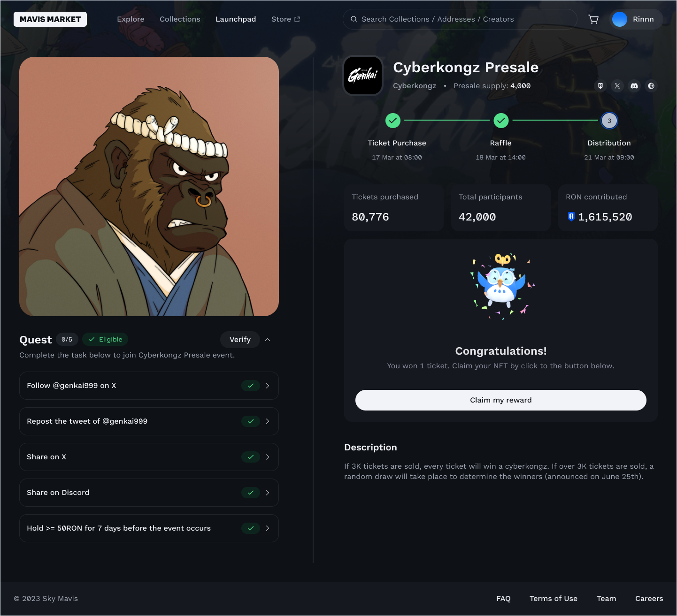Toggle checkmark for Follow @genkai999 quest
This screenshot has height=616, width=677.
[x=251, y=386]
